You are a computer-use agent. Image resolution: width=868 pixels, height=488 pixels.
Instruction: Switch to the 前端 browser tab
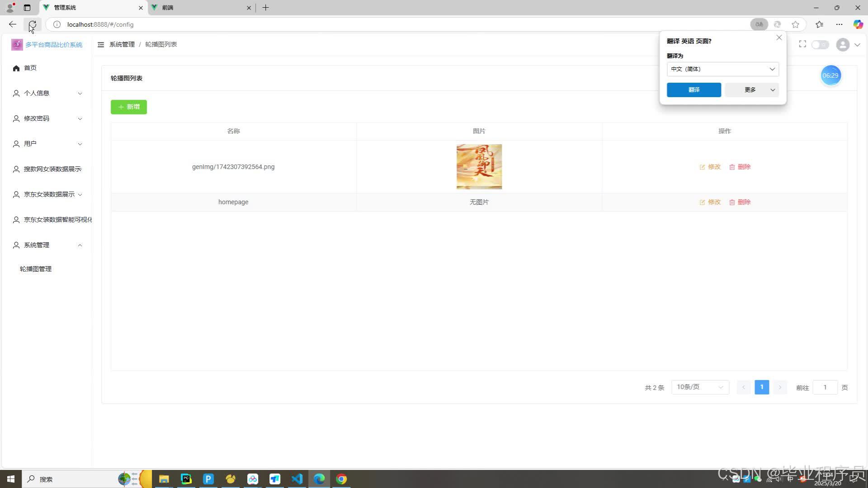point(199,8)
